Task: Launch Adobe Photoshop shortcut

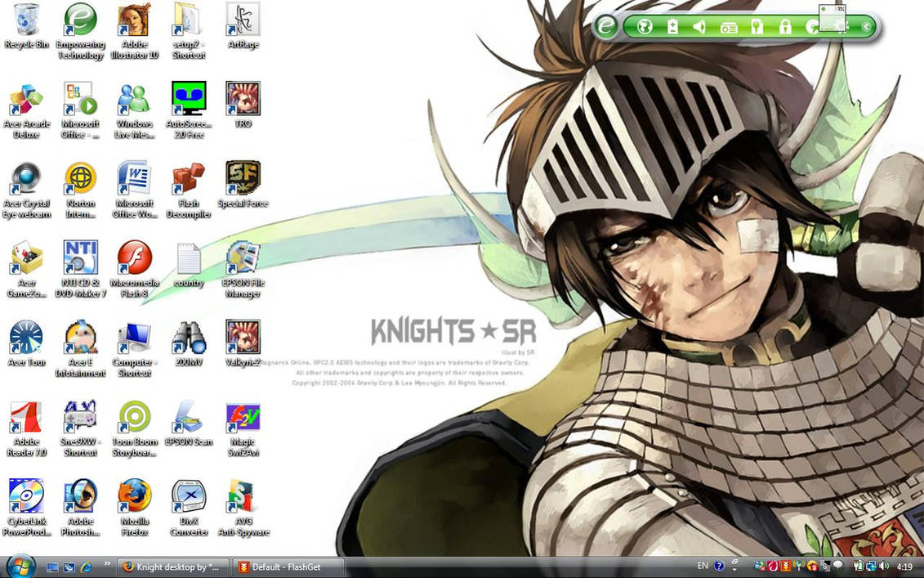Action: point(81,509)
